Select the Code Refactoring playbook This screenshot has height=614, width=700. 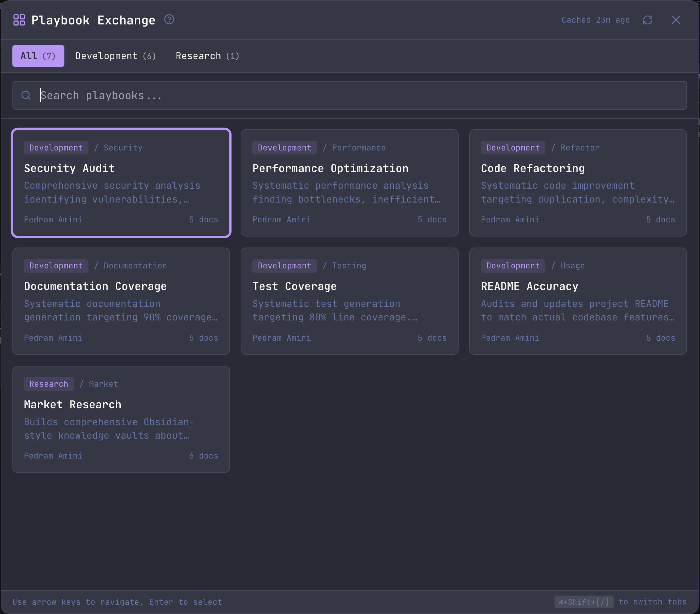coord(578,183)
